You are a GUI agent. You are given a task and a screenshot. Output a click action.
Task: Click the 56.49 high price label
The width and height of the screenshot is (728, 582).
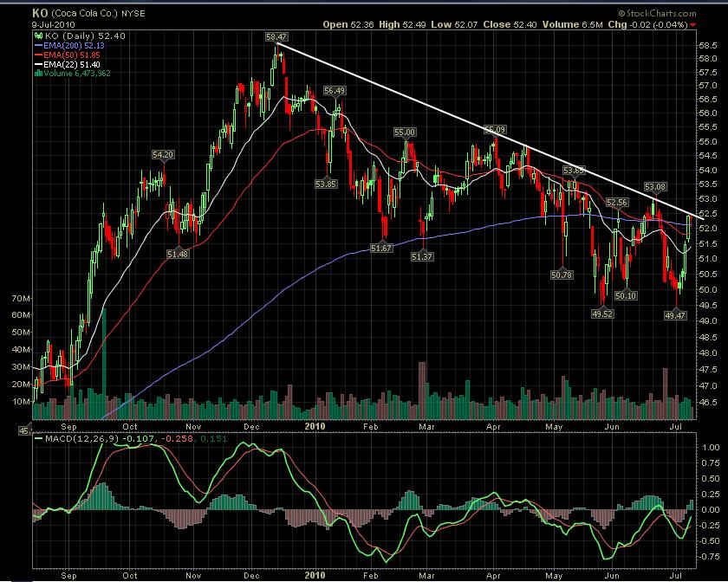335,90
